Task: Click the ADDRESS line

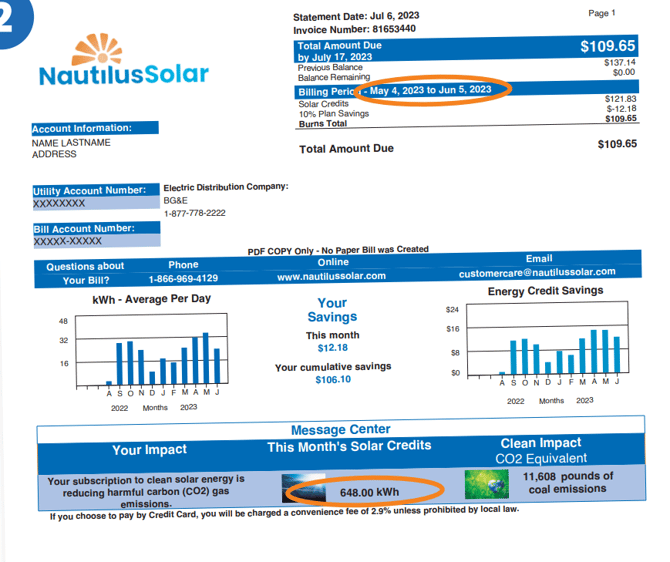Action: tap(54, 154)
